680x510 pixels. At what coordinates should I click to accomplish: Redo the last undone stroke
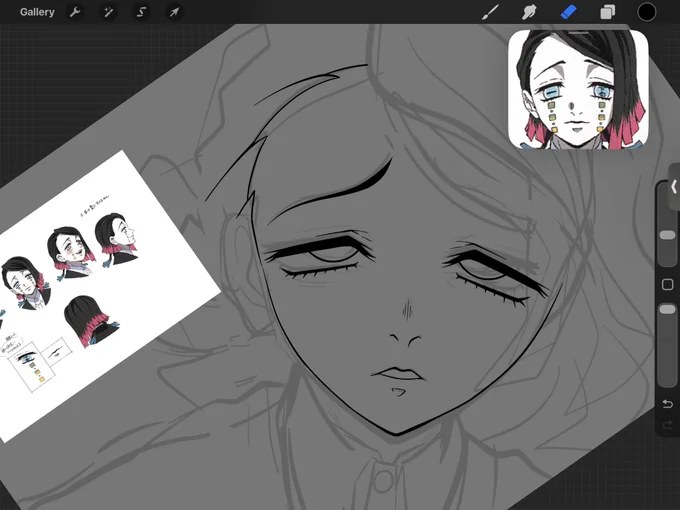click(x=667, y=424)
